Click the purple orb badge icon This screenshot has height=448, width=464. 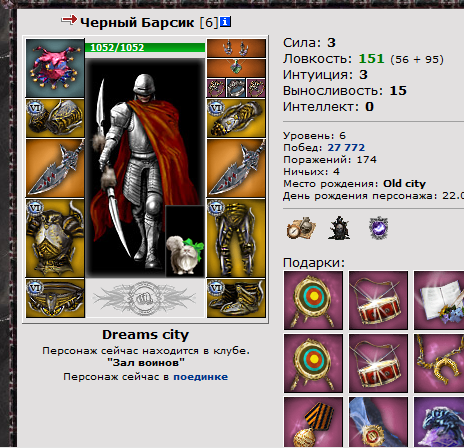379,228
